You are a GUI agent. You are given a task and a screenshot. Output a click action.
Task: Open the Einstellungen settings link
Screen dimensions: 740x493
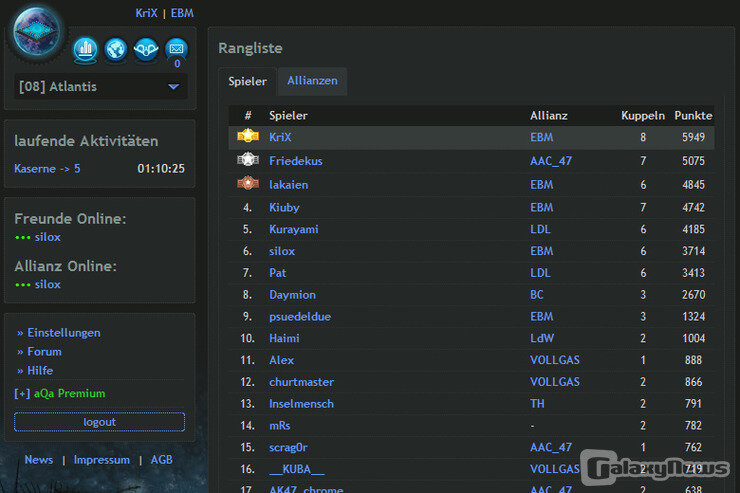point(64,333)
